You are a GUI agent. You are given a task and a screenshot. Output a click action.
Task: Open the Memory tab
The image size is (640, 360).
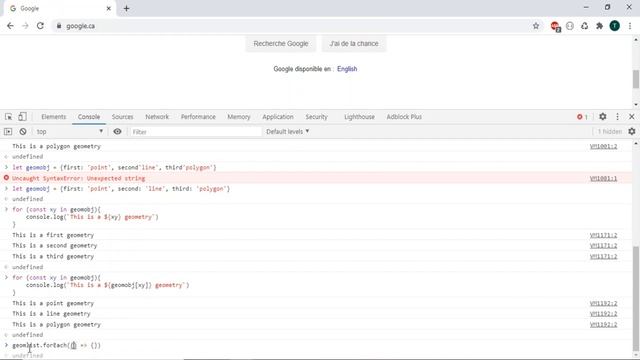tap(239, 117)
